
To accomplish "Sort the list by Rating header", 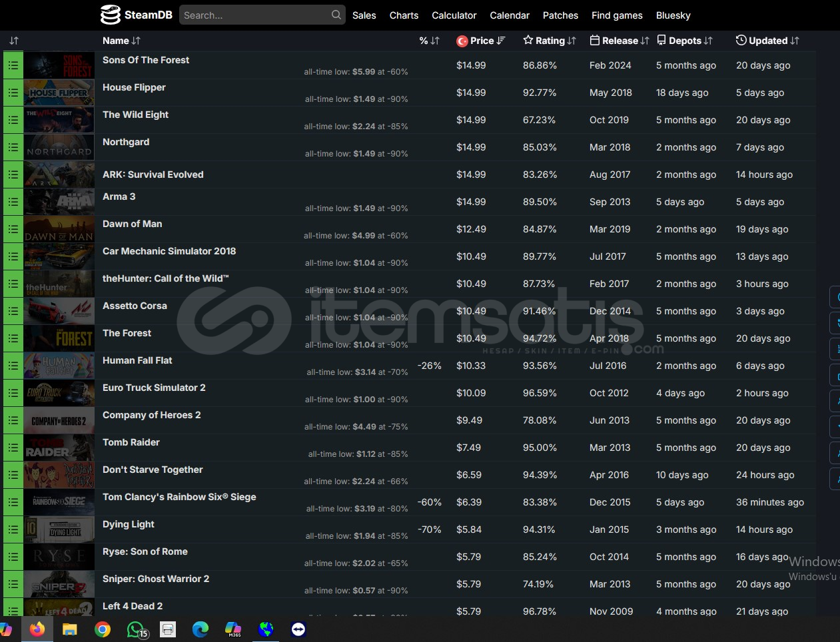I will click(550, 41).
